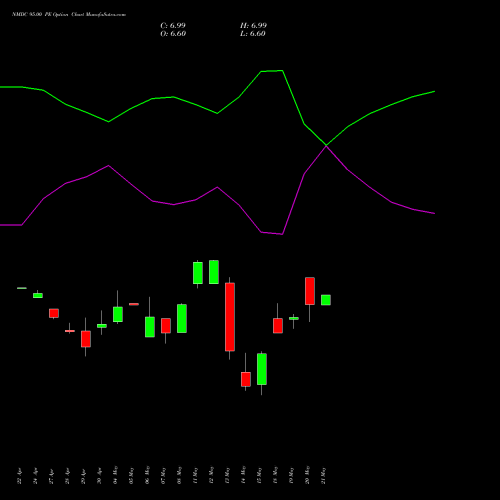Screen dimensions: 500x500
Task: Click the 19 May date label
Action: tap(291, 476)
